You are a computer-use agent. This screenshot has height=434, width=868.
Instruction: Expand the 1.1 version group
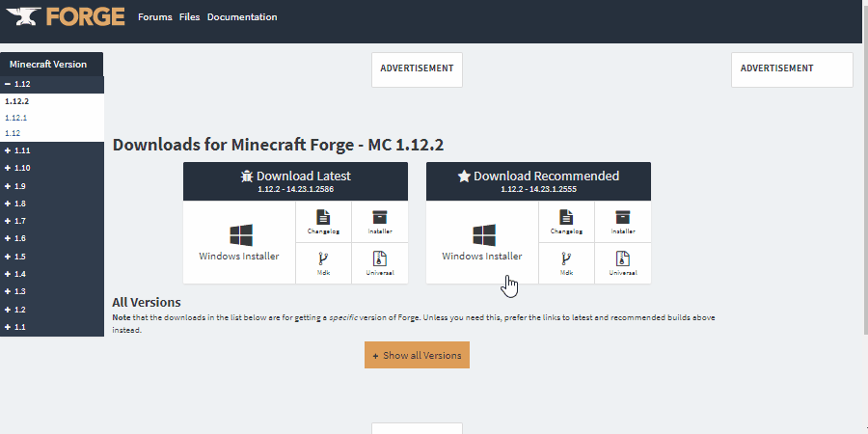coord(52,327)
